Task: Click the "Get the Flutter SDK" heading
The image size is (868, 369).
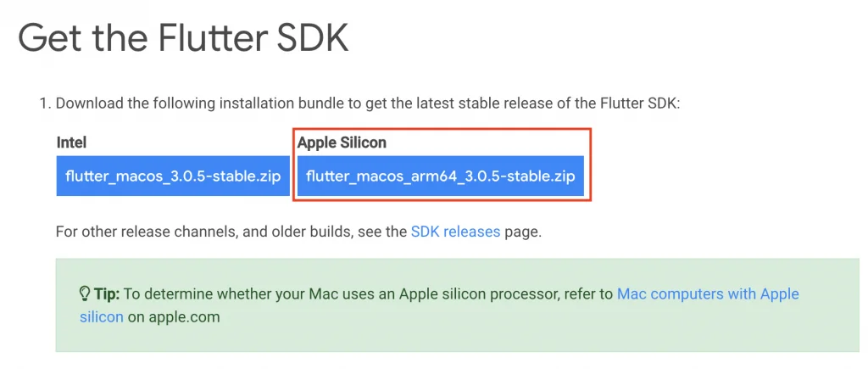Action: pyautogui.click(x=183, y=39)
